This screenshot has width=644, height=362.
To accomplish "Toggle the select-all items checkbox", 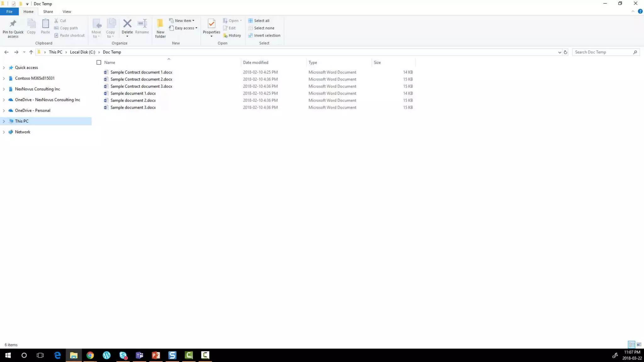I will click(99, 63).
